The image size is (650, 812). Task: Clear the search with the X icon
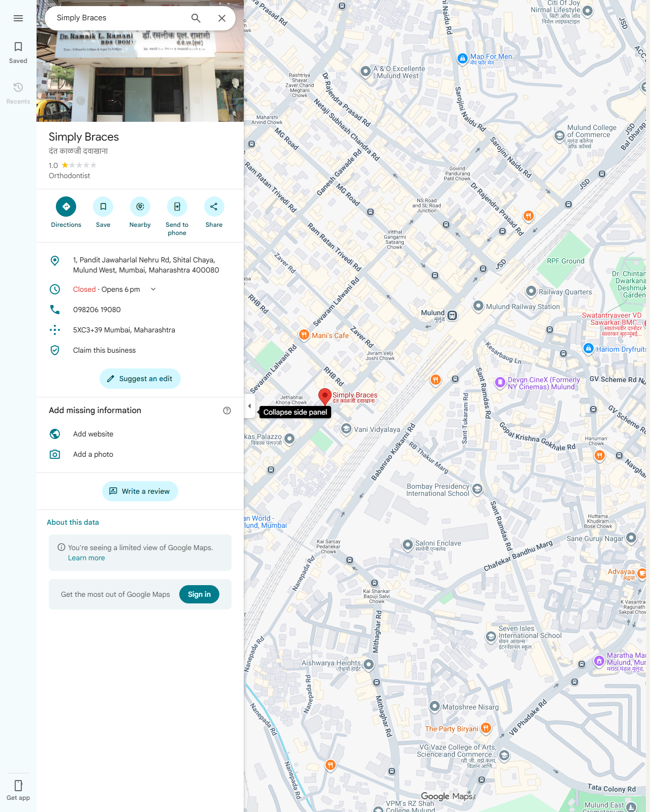pos(222,18)
